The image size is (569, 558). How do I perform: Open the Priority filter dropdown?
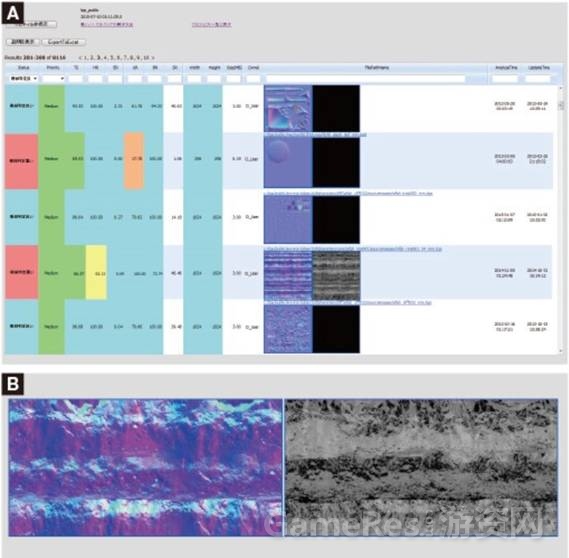pos(53,78)
